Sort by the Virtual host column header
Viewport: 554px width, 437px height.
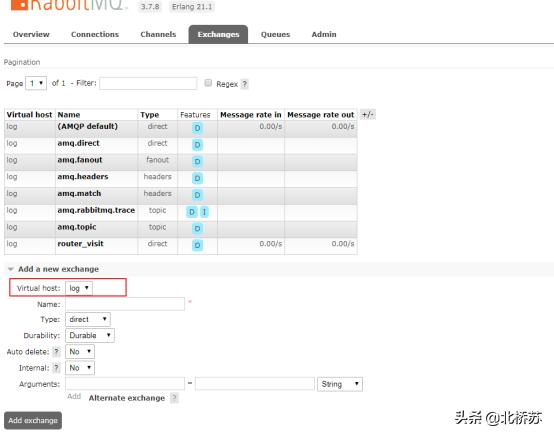pos(29,114)
